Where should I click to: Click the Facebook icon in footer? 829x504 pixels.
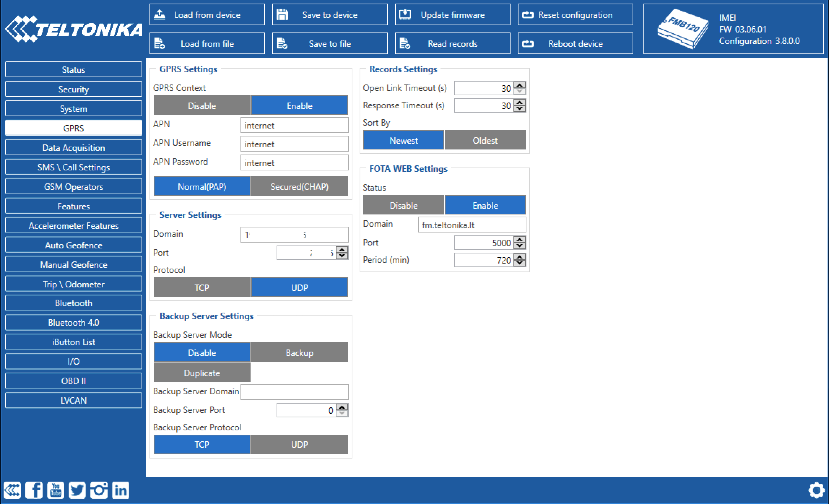tap(34, 490)
